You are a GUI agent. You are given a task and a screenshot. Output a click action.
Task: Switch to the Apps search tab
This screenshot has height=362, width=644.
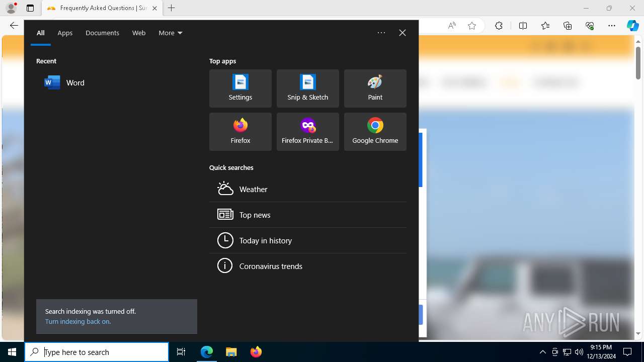[65, 33]
